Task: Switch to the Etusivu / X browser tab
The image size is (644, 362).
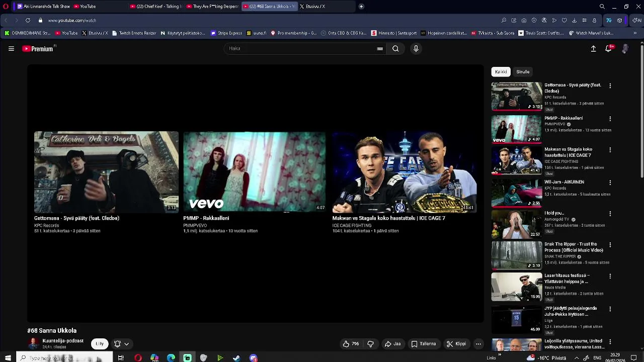Action: point(326,7)
